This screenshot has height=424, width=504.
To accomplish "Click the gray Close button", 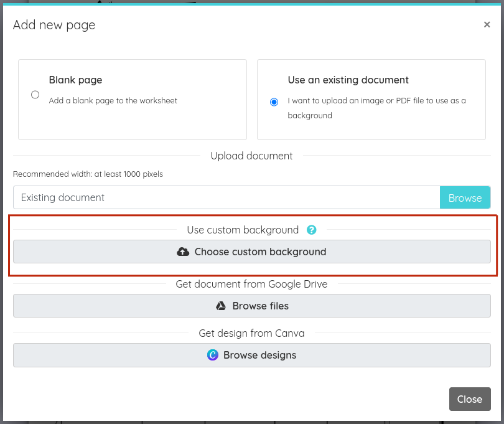I will (470, 399).
